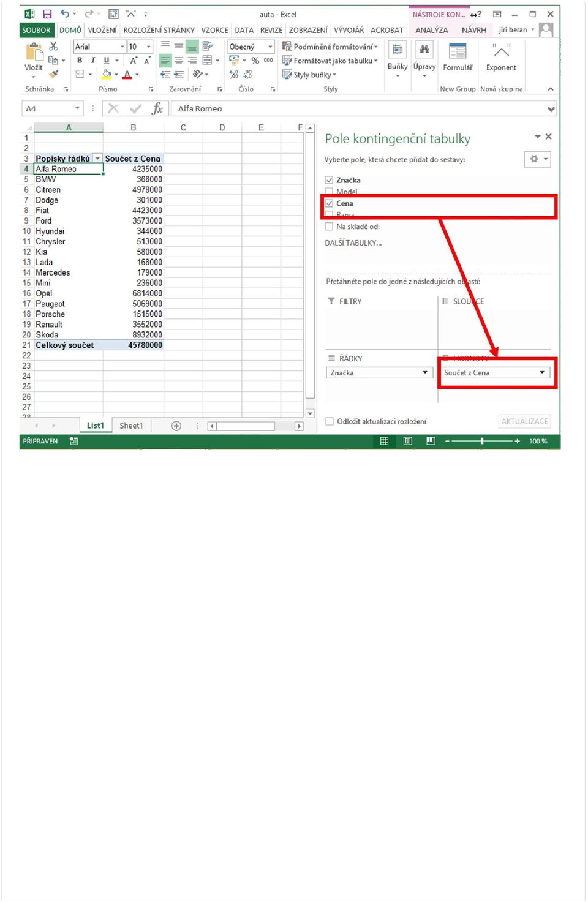Image resolution: width=588 pixels, height=902 pixels.
Task: Apply percent style to the cell
Action: [x=255, y=61]
